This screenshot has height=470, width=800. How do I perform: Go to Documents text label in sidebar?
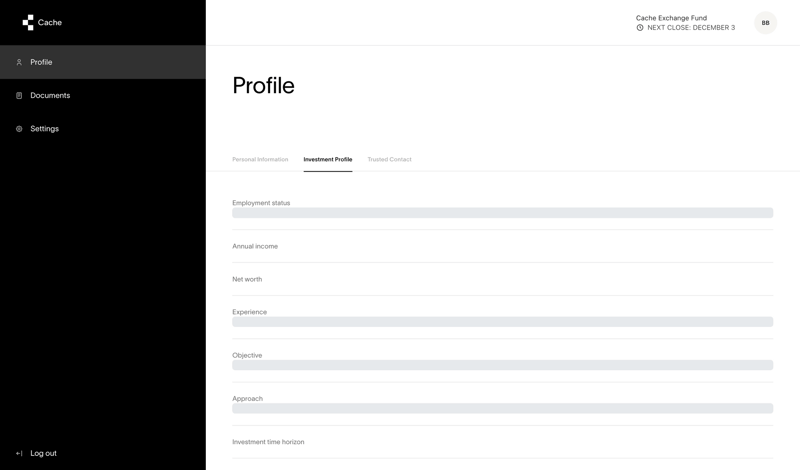click(50, 96)
